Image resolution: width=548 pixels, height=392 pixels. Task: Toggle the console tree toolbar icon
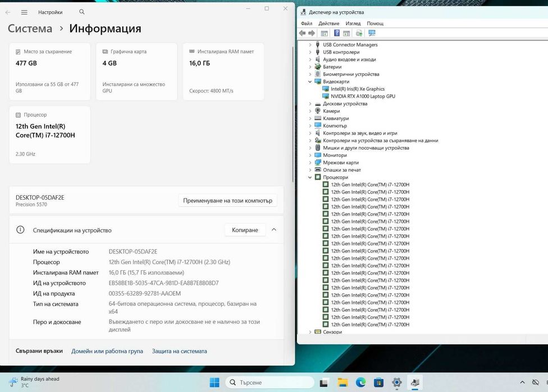[x=325, y=33]
